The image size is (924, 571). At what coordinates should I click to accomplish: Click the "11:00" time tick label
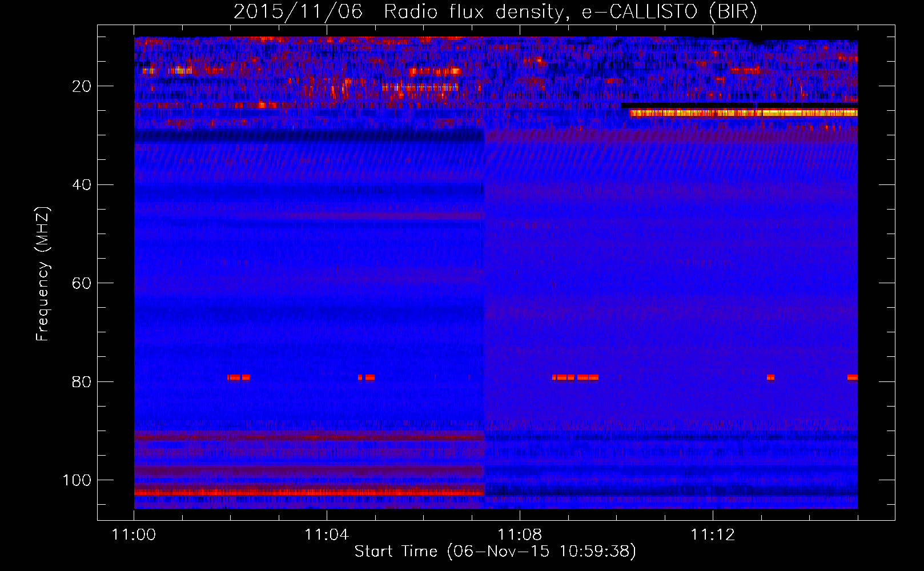click(134, 535)
